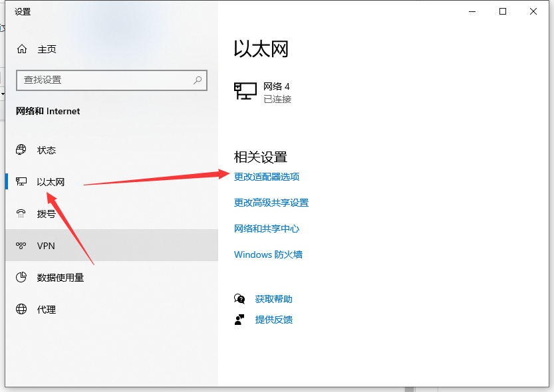
Task: Switch to the VPN settings page
Action: click(x=47, y=245)
